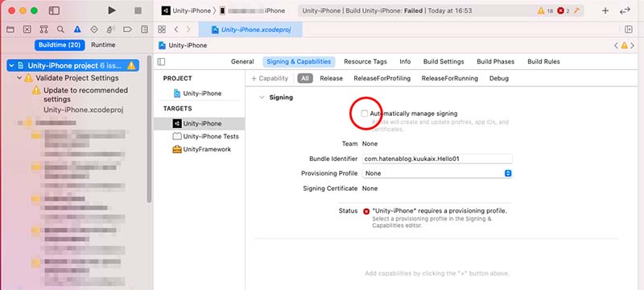This screenshot has height=290, width=644.
Task: Switch to Buildtime (20) issues
Action: click(x=60, y=45)
